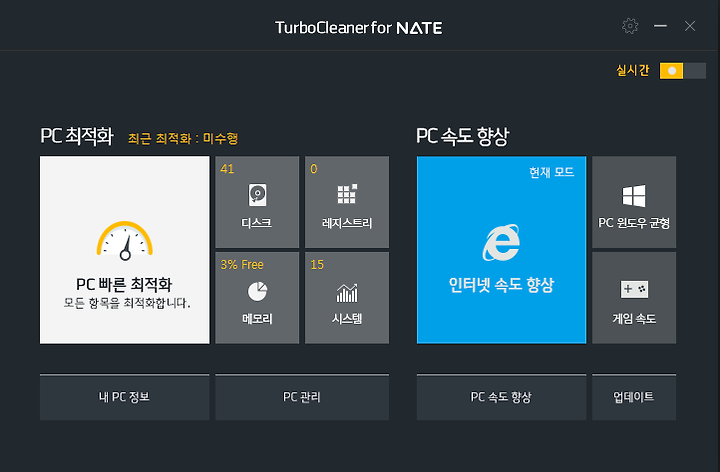The width and height of the screenshot is (720, 472).
Task: Click the 최근 최적화 : 미수행 status text
Action: pyautogui.click(x=183, y=138)
